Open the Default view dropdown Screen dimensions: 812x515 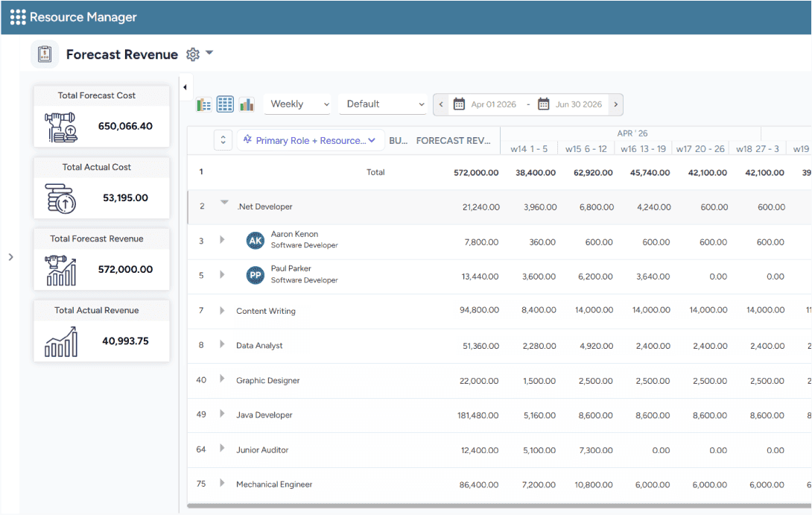pyautogui.click(x=383, y=104)
